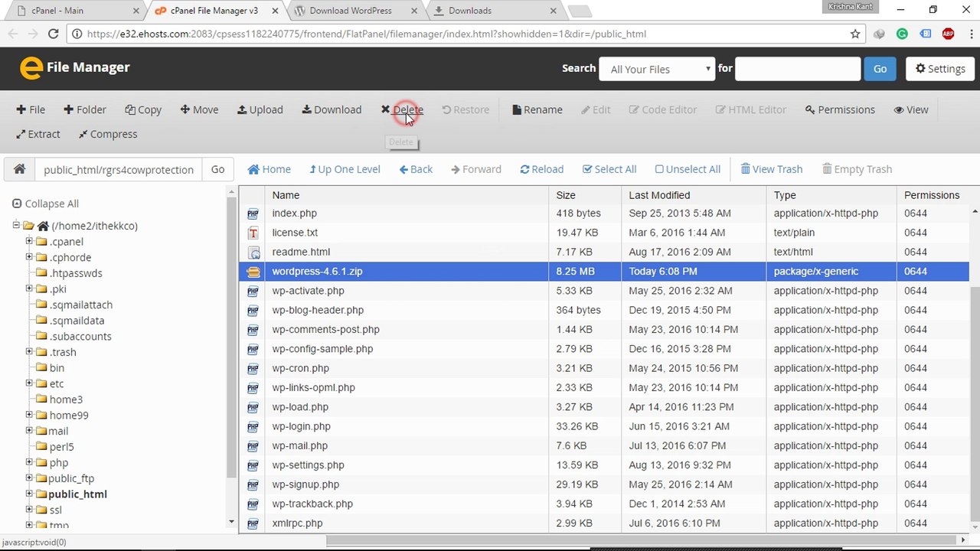Select public_ftp folder in tree
Screen dimensions: 980x551
click(71, 478)
